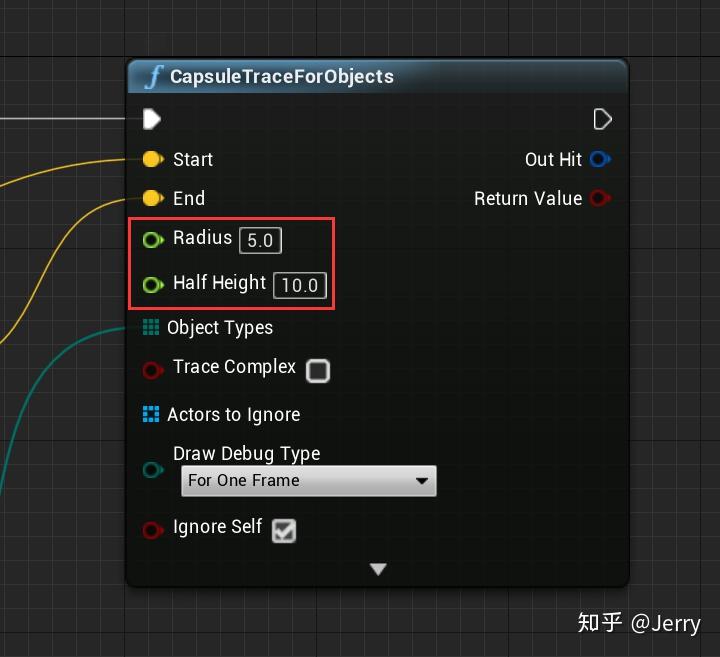This screenshot has height=657, width=720.
Task: Click the Draw Debug Type label
Action: point(247,454)
